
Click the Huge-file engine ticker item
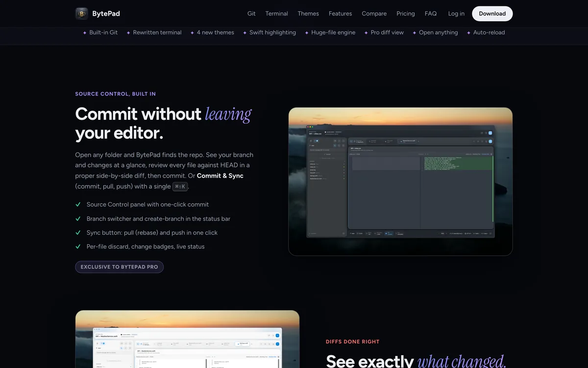point(333,32)
